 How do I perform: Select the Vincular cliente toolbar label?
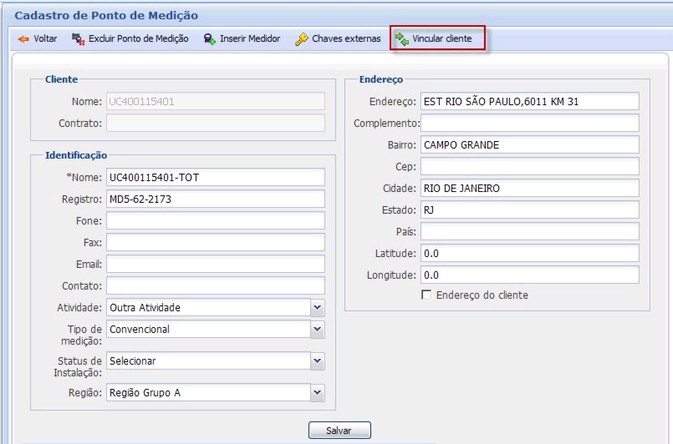(x=447, y=39)
